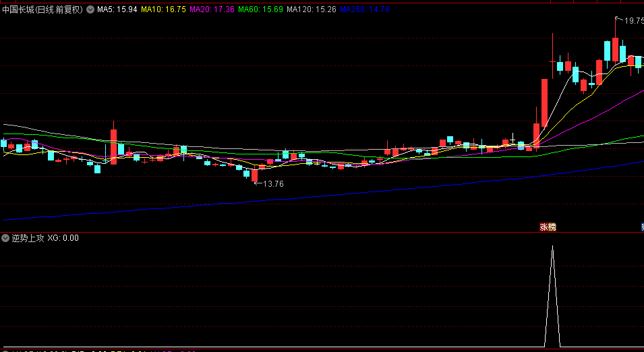Image resolution: width=644 pixels, height=352 pixels.
Task: Click the red candle at 13.76 low
Action: [255, 175]
